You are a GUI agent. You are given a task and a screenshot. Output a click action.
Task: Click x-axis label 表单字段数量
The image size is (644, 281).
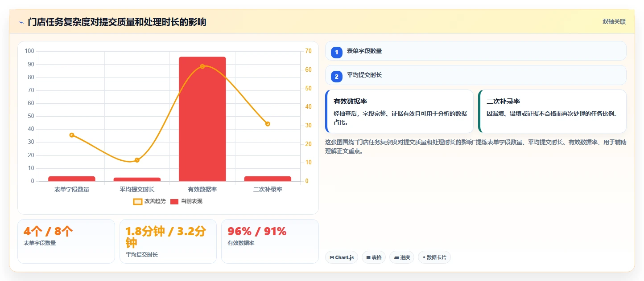(x=72, y=189)
